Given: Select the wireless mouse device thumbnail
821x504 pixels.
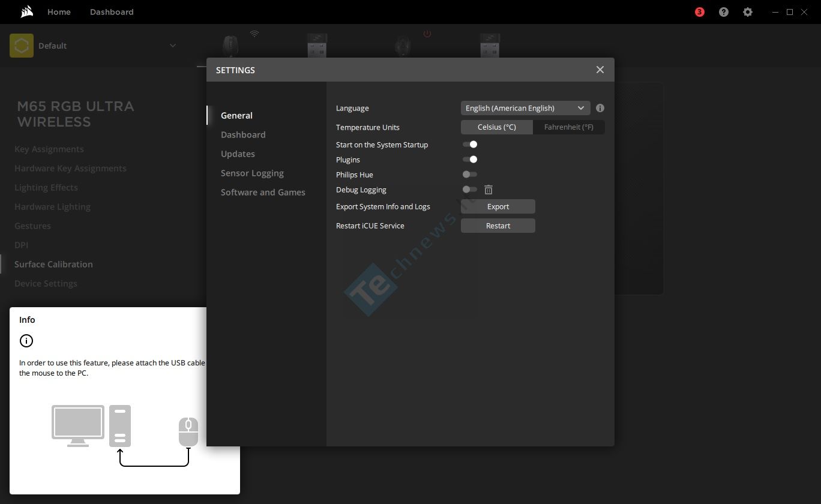Looking at the screenshot, I should 230,46.
